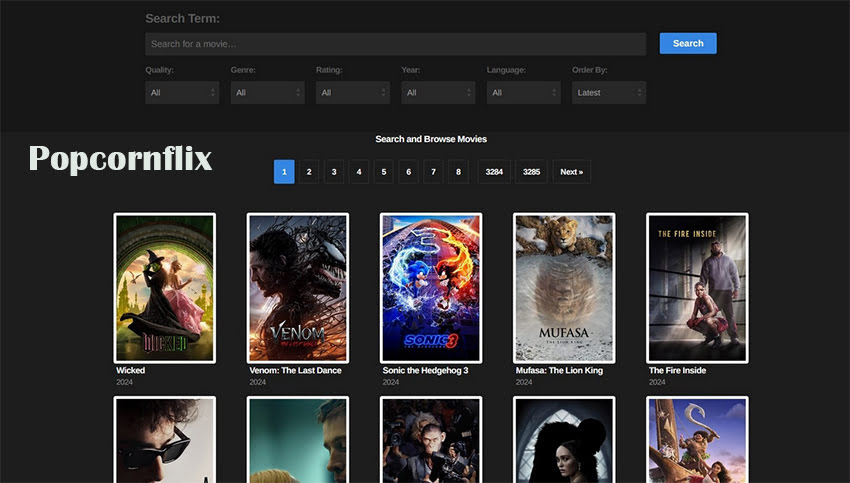Jump to last page 3285
Image resolution: width=850 pixels, height=483 pixels.
pos(531,172)
